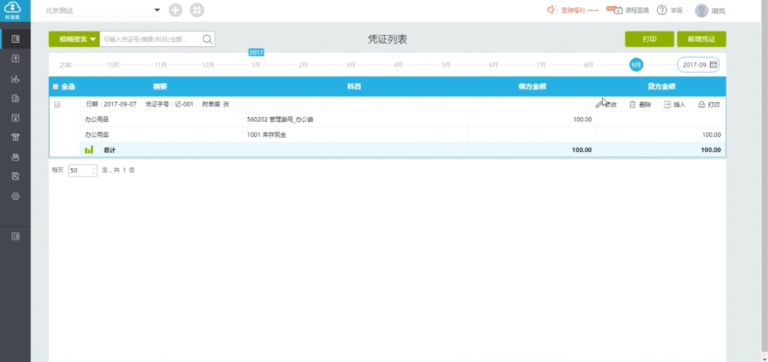Select 3月 on the month timeline

(351, 65)
